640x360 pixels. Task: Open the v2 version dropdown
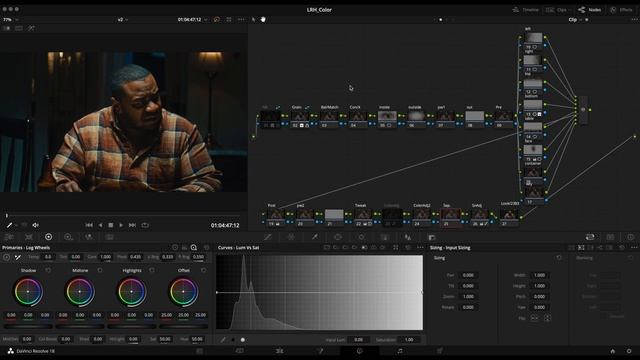123,19
